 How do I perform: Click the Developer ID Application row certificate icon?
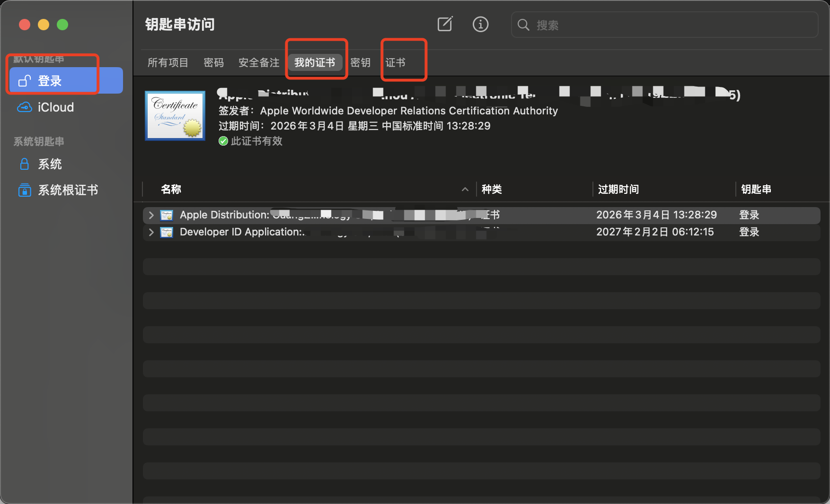[167, 232]
